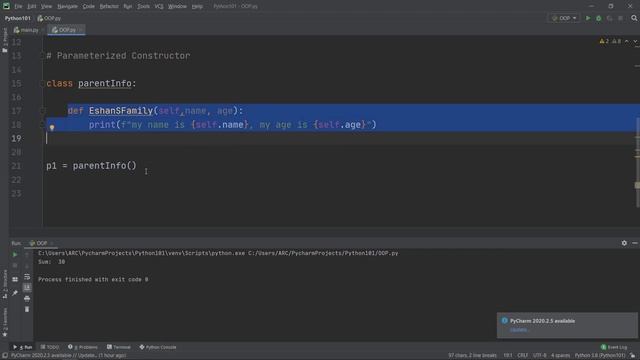
Task: Open the Run tool window button
Action: [x=23, y=347]
